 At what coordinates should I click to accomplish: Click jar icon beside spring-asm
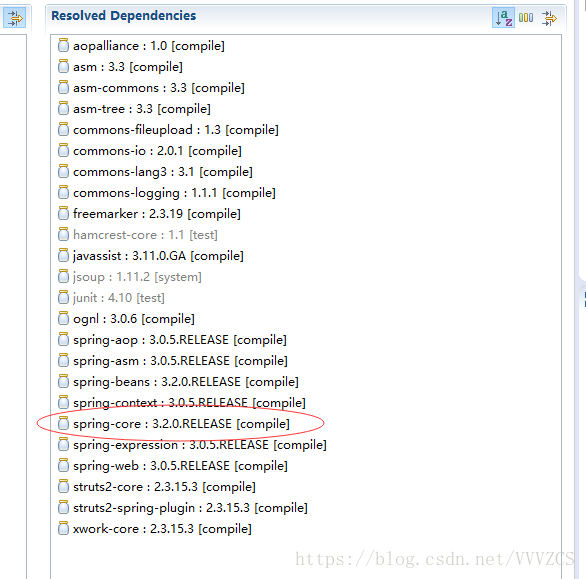(64, 360)
